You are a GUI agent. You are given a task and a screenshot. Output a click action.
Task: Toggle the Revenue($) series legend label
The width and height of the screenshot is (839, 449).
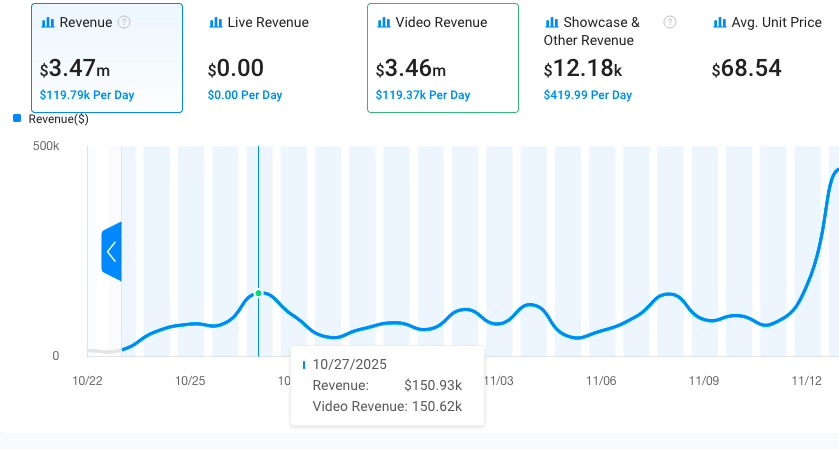tap(58, 119)
